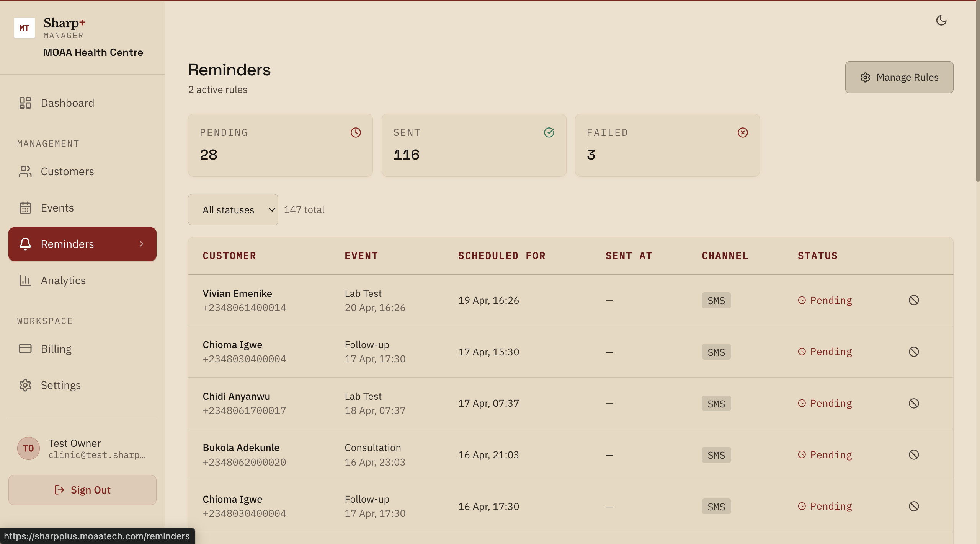980x544 pixels.
Task: Click the clock icon in the Pending card
Action: (356, 132)
